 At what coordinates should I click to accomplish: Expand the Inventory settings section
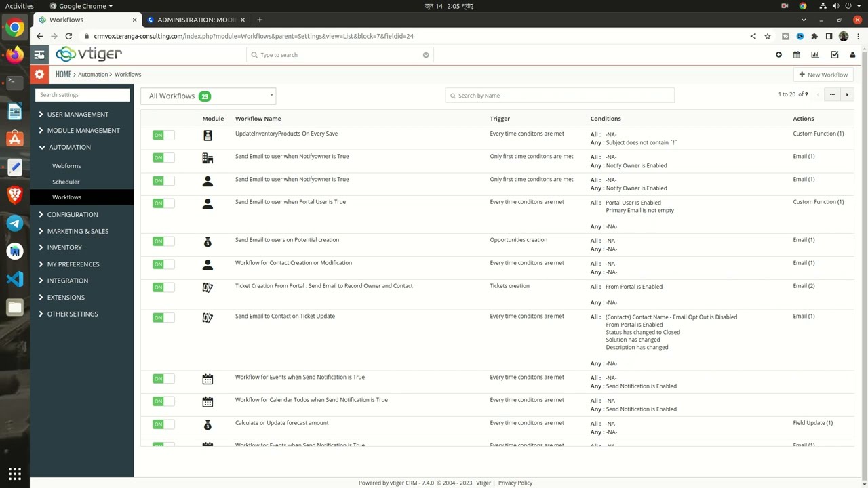click(x=64, y=247)
